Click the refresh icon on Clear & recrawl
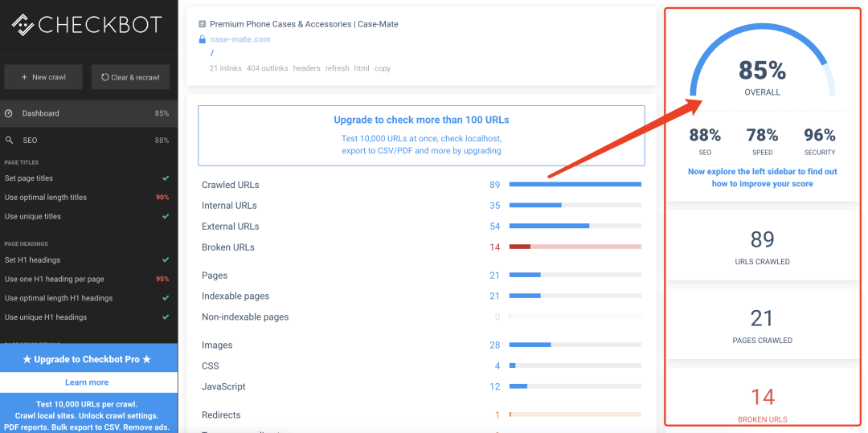Viewport: 868px width, 433px height. coord(104,77)
